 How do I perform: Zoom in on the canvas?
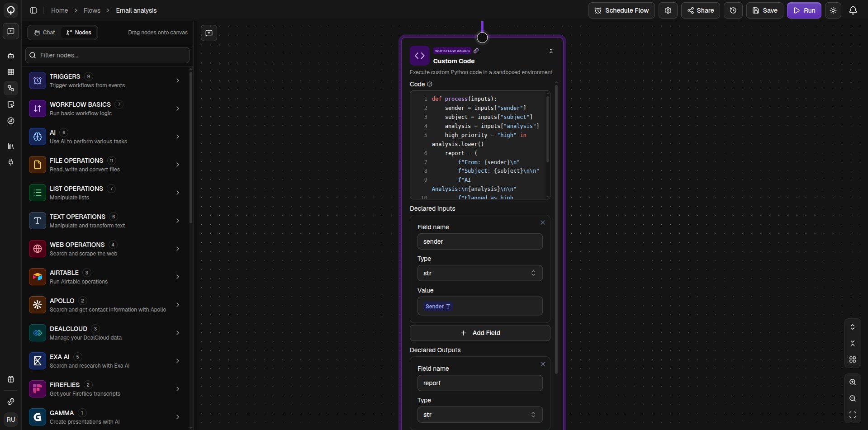pyautogui.click(x=853, y=382)
